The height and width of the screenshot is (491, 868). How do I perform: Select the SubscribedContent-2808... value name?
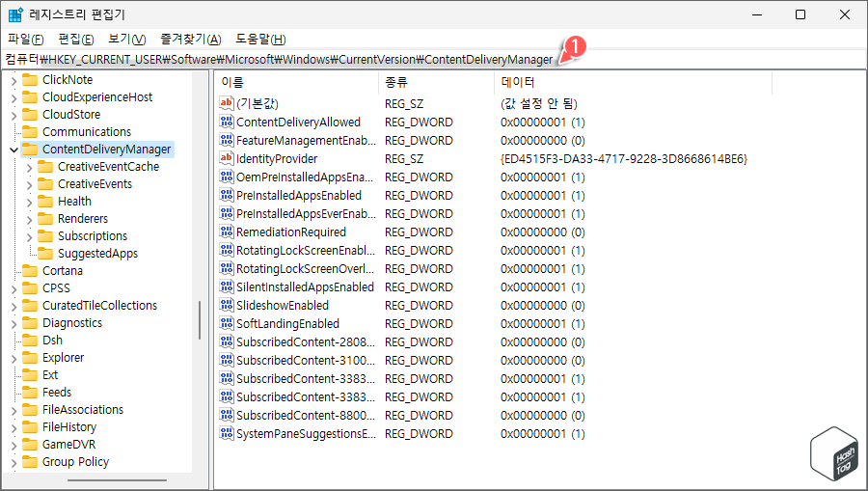(306, 341)
